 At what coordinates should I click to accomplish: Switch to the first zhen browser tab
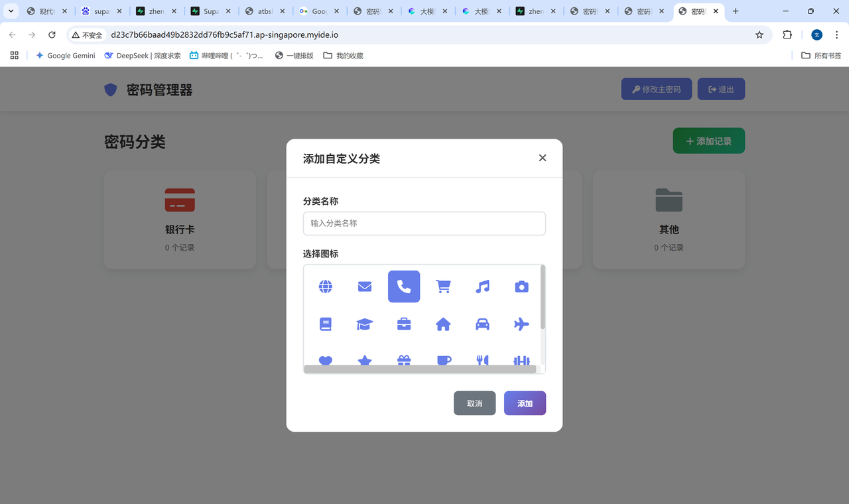pos(156,11)
